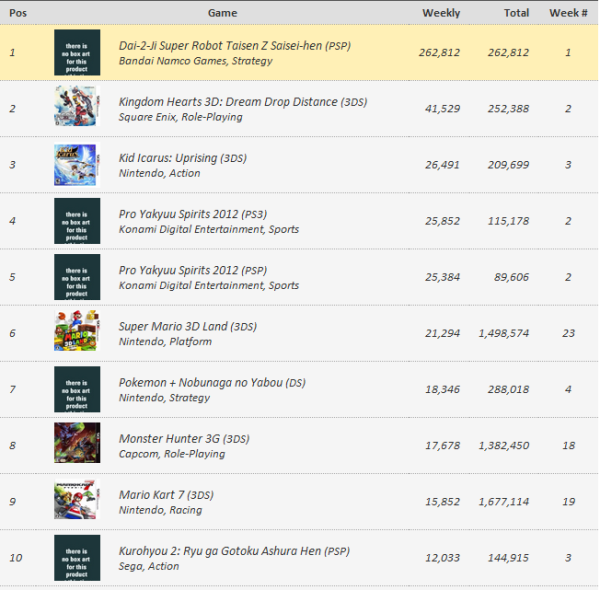The height and width of the screenshot is (590, 600).
Task: Sort by Total column header
Action: point(516,13)
